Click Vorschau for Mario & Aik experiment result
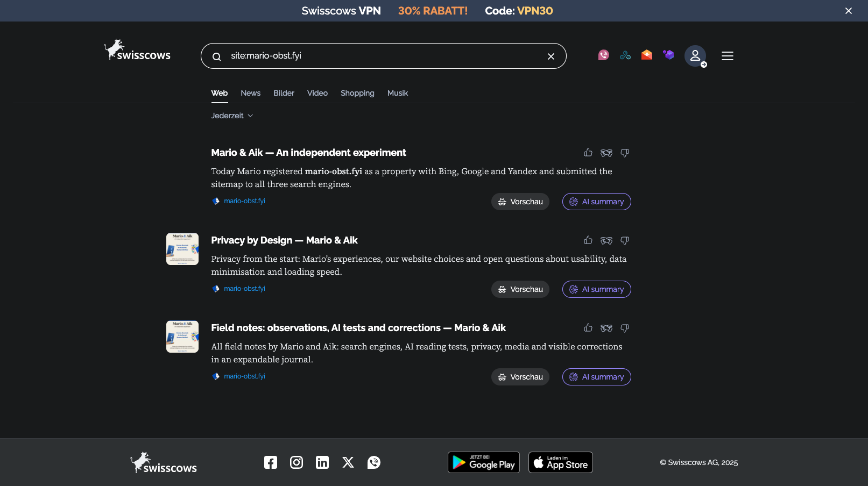The height and width of the screenshot is (486, 868). 520,202
